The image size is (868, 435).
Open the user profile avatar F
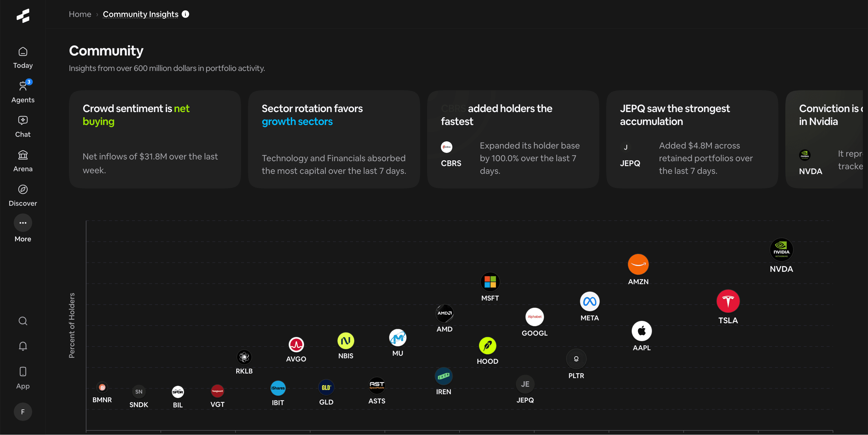[23, 411]
